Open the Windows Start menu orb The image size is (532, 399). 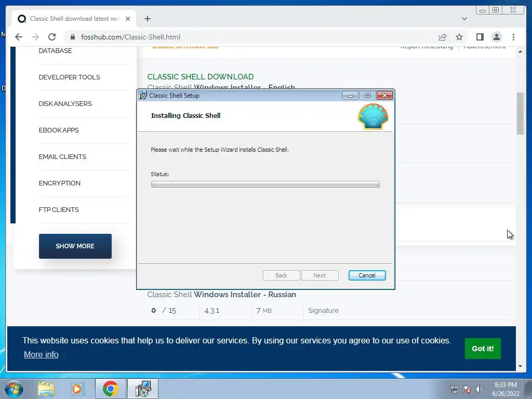[14, 389]
